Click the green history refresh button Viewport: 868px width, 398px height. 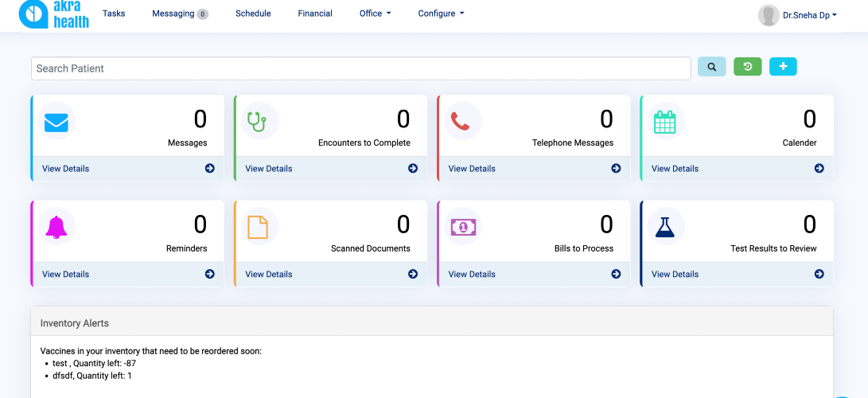point(747,66)
